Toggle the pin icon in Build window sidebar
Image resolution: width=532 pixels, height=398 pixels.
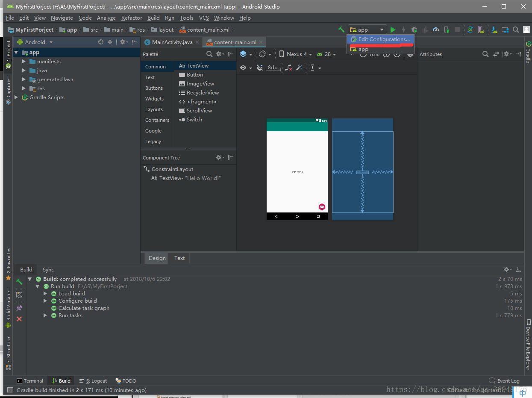click(x=19, y=308)
